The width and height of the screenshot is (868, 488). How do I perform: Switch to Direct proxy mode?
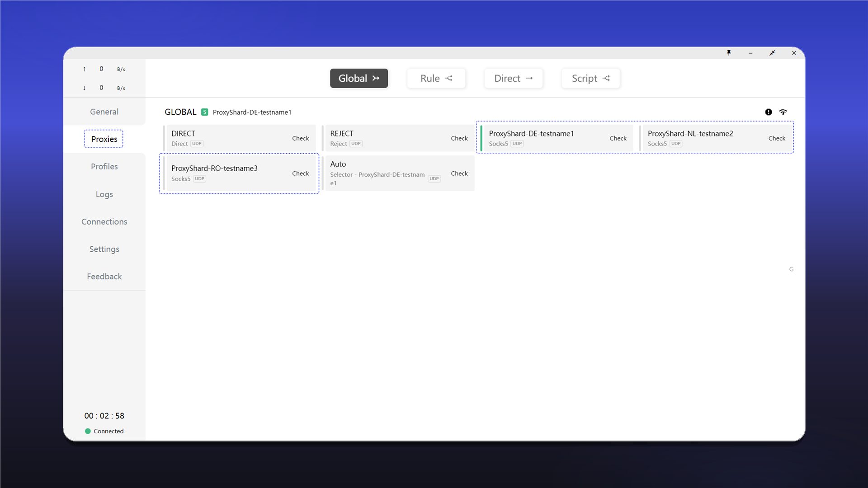[x=513, y=78]
